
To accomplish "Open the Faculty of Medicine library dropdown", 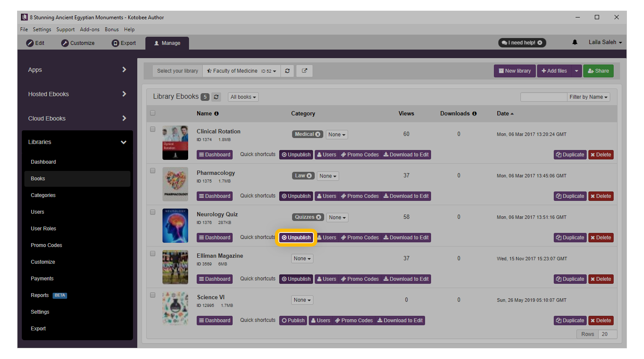I will [x=242, y=71].
